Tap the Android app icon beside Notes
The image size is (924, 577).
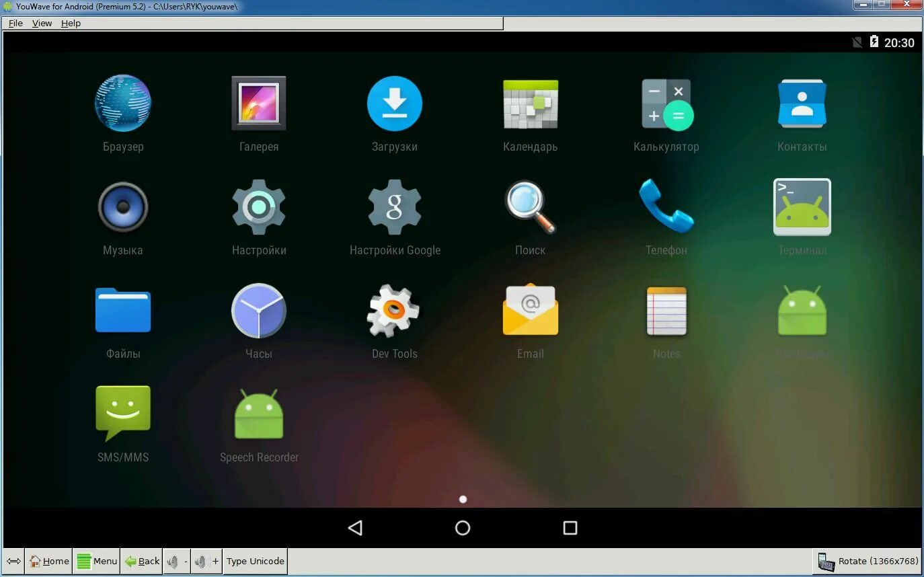click(802, 310)
